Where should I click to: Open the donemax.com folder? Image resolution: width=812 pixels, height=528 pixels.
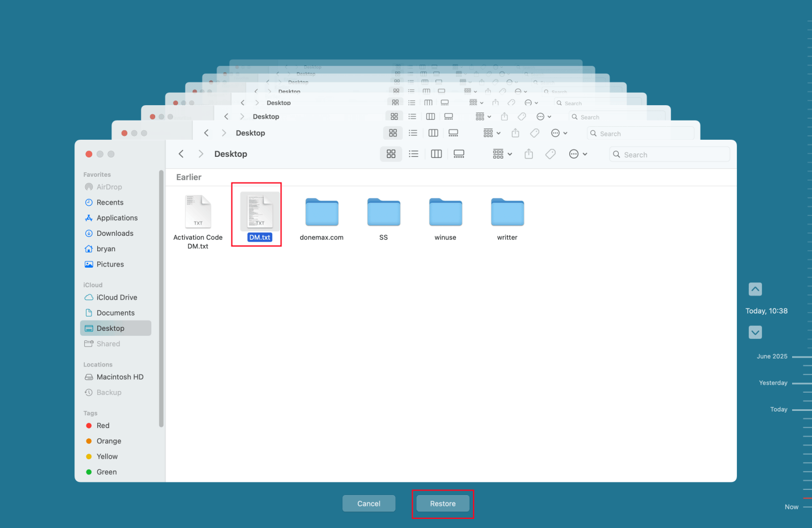click(x=321, y=211)
